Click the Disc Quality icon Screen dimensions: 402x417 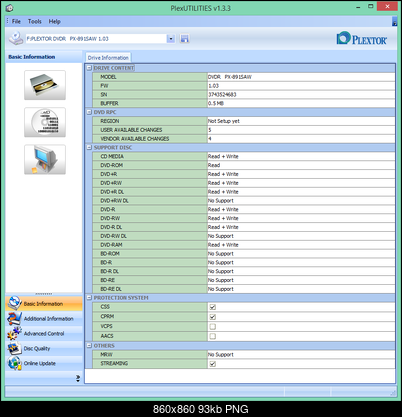pos(14,348)
